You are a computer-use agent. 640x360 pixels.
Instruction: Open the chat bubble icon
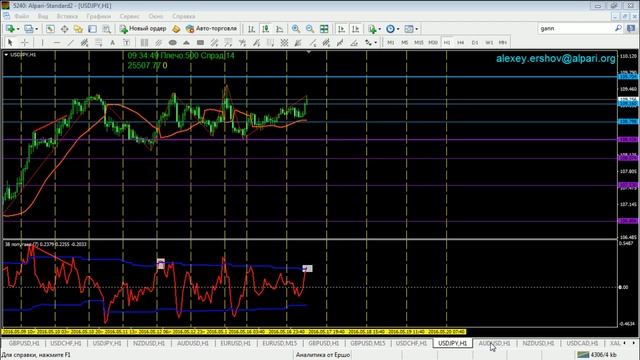pos(631,29)
